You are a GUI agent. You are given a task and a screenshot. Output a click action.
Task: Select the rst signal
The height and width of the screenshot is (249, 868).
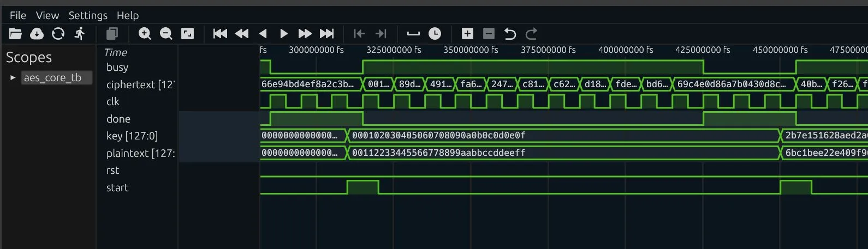[x=112, y=170]
